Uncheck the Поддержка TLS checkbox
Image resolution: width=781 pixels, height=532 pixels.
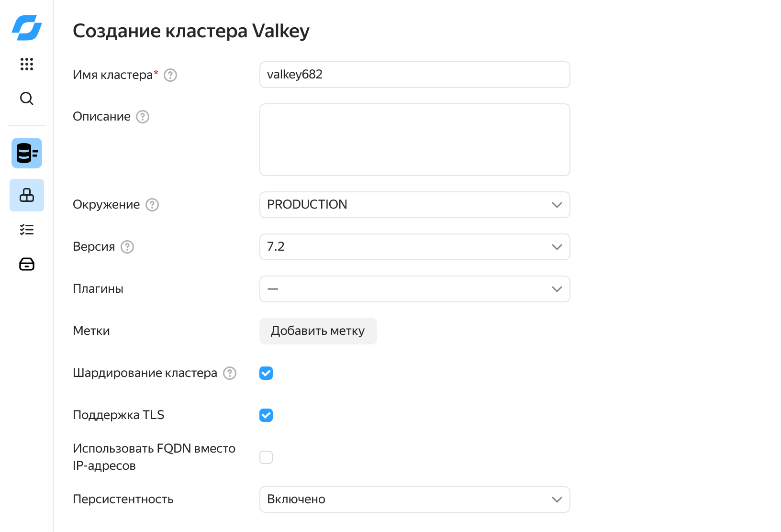(266, 415)
